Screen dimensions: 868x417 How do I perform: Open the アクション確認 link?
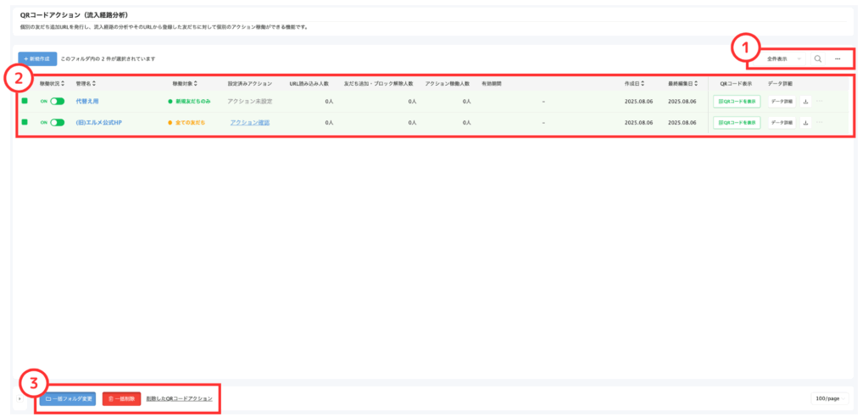click(250, 122)
